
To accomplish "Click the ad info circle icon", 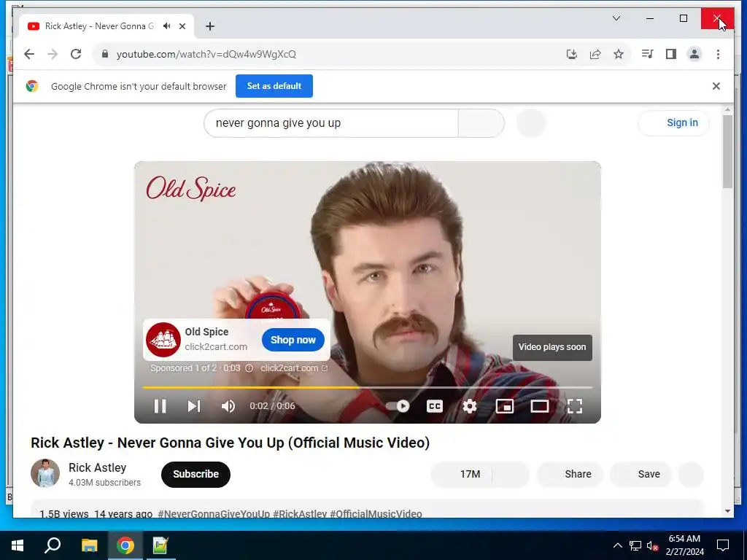I will [x=249, y=368].
